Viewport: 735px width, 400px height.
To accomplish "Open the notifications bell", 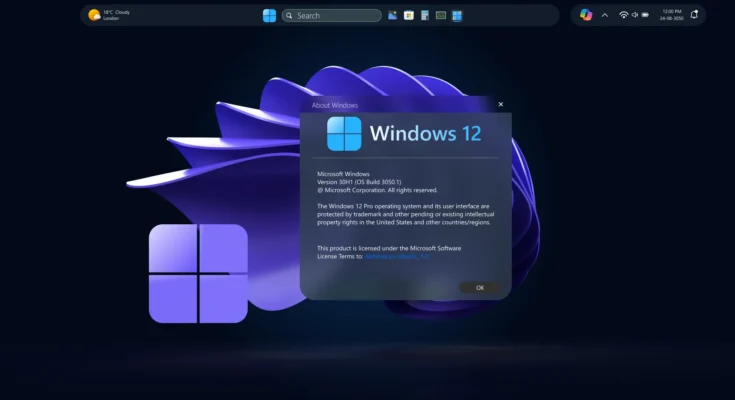I will point(694,15).
